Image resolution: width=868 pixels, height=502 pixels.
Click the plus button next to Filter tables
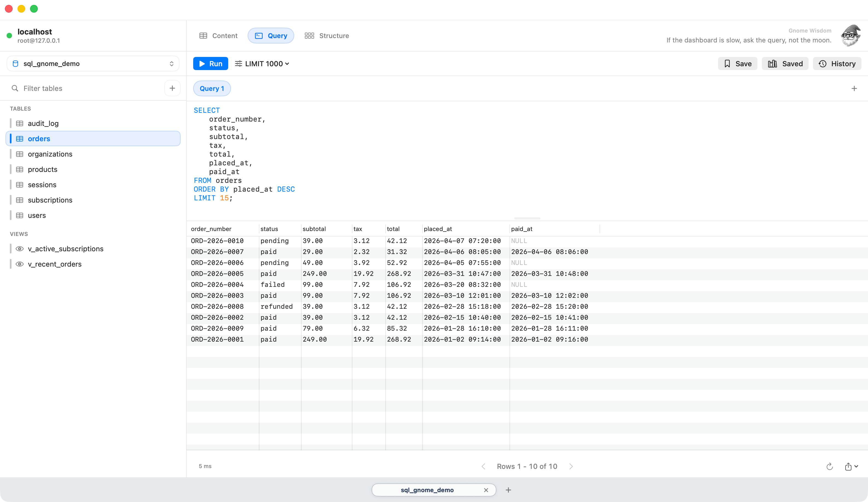tap(172, 88)
